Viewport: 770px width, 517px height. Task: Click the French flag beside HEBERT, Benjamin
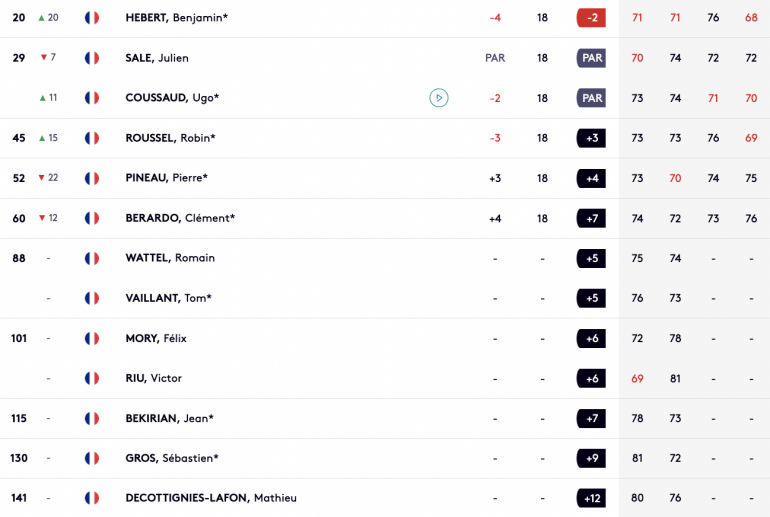92,18
